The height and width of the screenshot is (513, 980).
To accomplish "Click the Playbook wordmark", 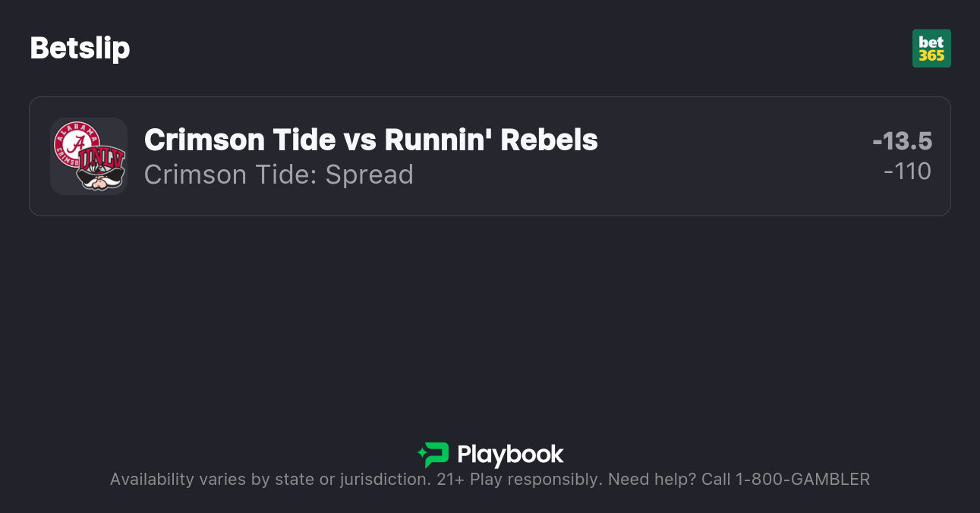I will tap(510, 455).
